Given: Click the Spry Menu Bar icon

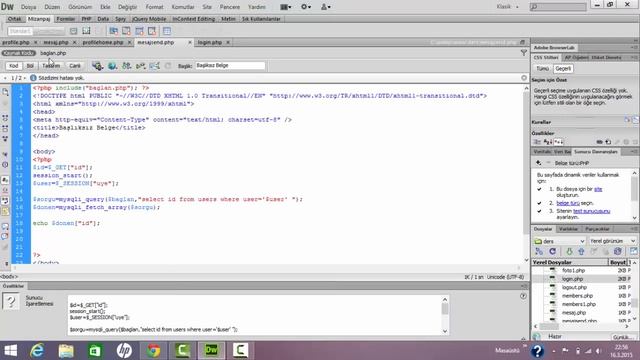Looking at the screenshot, I should pos(113,31).
